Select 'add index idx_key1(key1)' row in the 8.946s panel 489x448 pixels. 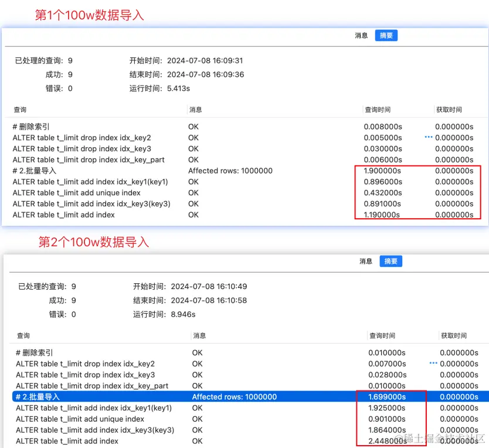pyautogui.click(x=250, y=408)
